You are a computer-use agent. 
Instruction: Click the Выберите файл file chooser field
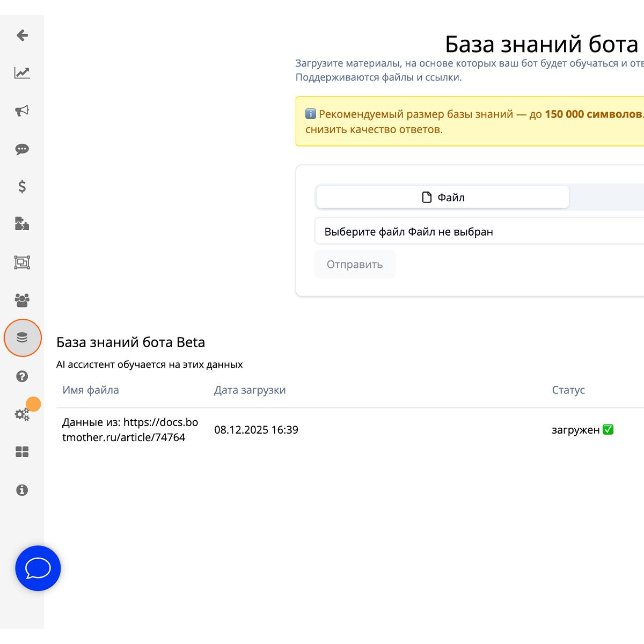pos(479,231)
